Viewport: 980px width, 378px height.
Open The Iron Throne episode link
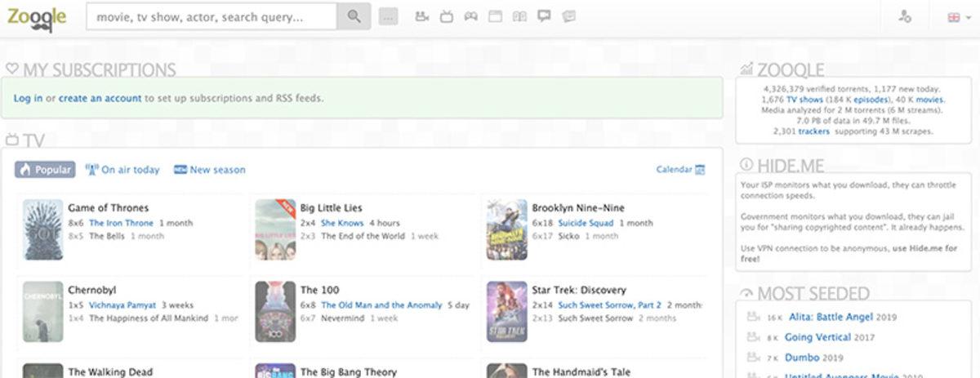click(121, 223)
